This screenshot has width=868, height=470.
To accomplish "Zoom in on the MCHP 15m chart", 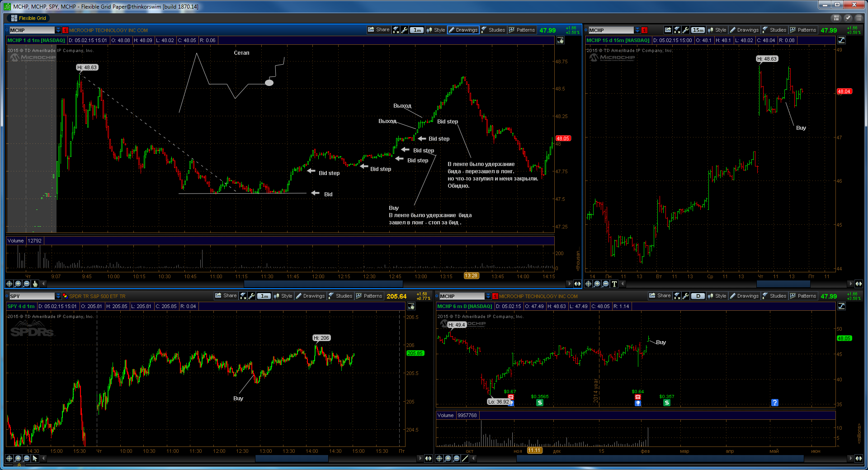I will click(x=597, y=284).
